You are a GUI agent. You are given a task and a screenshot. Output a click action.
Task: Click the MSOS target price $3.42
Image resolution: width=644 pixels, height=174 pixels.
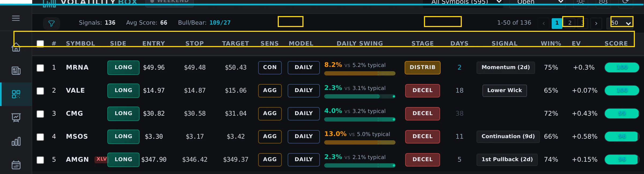[236, 137]
